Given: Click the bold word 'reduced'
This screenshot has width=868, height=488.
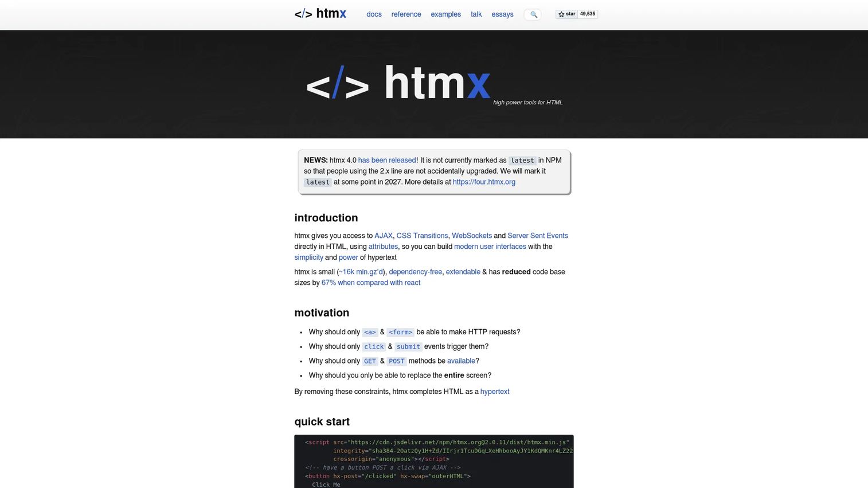Looking at the screenshot, I should click(516, 272).
